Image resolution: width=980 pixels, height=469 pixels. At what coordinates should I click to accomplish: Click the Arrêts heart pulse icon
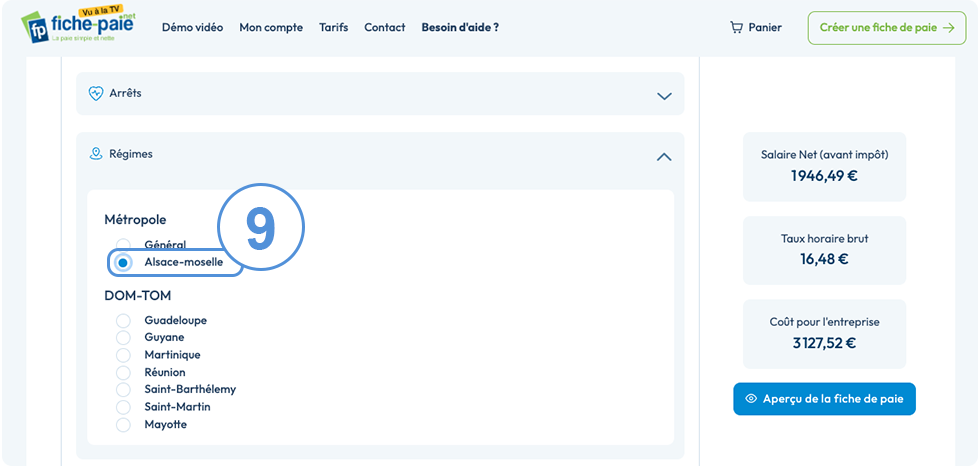coord(96,93)
